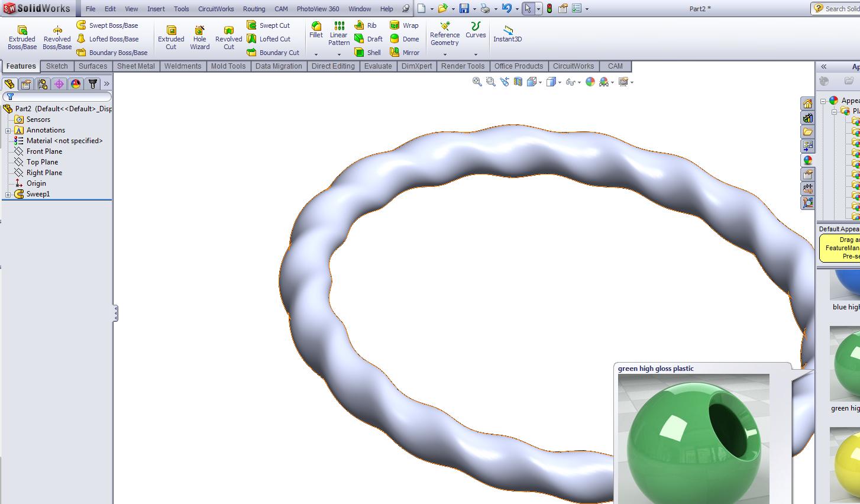The image size is (860, 504).
Task: Open the PhotoView 360 menu
Action: (318, 9)
